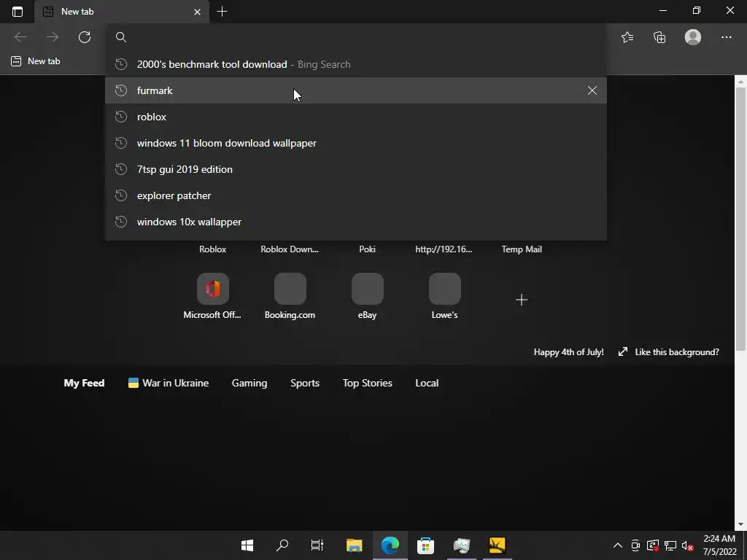
Task: Open the Roblox quick link
Action: click(212, 249)
